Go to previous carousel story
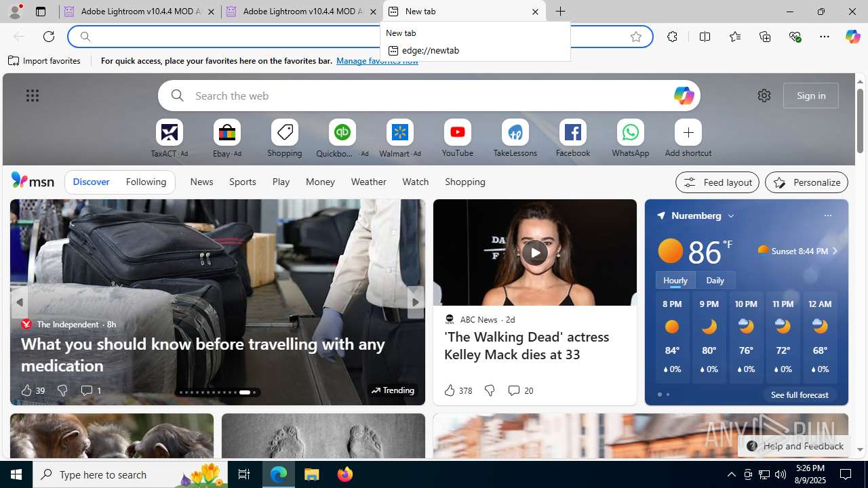The width and height of the screenshot is (868, 488). [19, 302]
